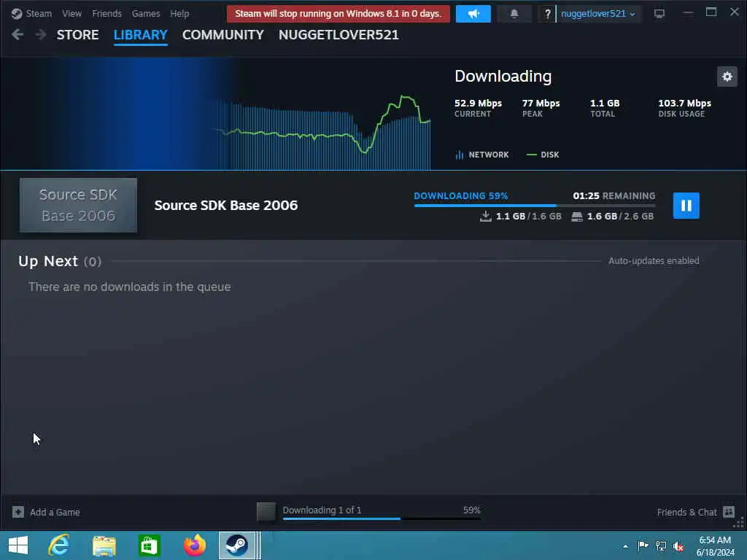This screenshot has width=747, height=560.
Task: Open the Friends menu
Action: tap(107, 14)
